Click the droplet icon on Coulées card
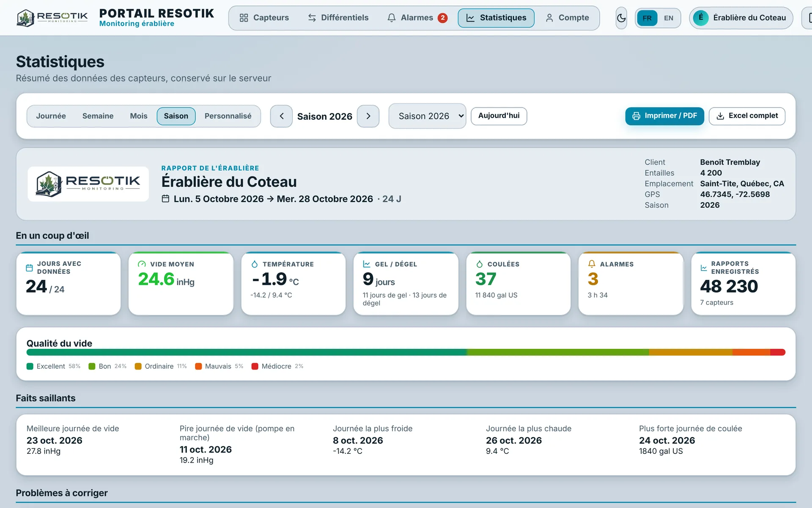Viewport: 812px width, 508px height. pos(479,264)
